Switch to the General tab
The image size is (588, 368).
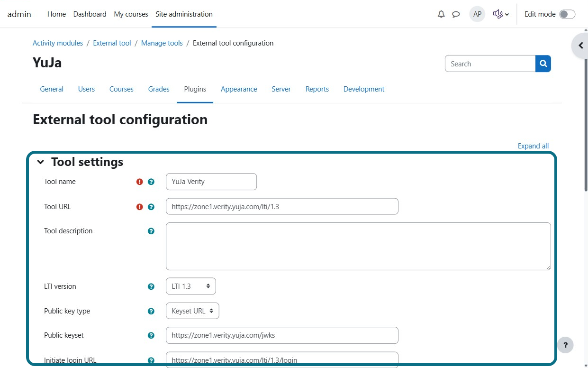pyautogui.click(x=52, y=89)
